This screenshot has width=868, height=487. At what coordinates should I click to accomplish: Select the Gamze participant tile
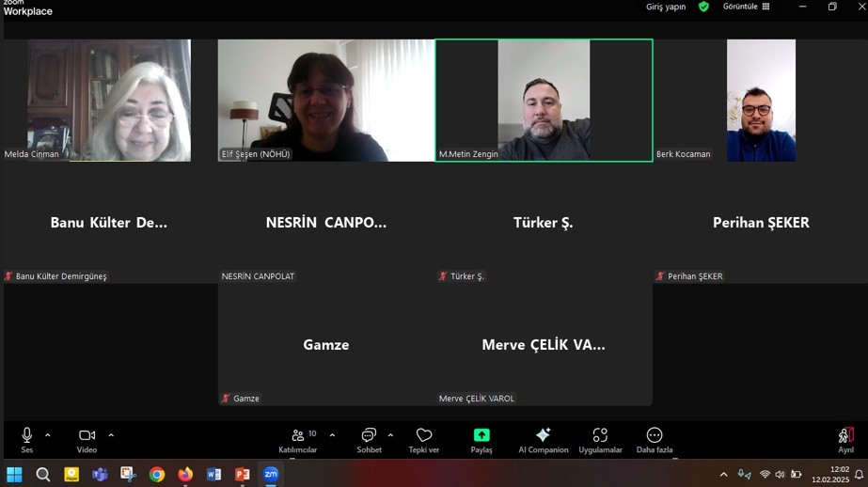tap(326, 345)
